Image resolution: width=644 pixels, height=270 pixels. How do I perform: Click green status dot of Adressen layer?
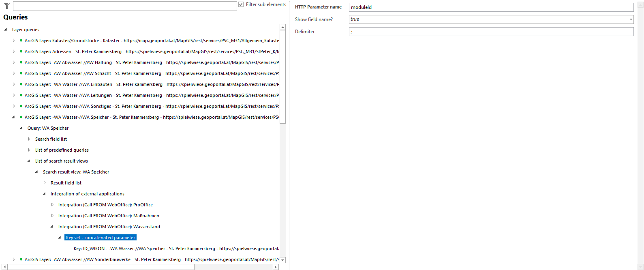pyautogui.click(x=21, y=51)
